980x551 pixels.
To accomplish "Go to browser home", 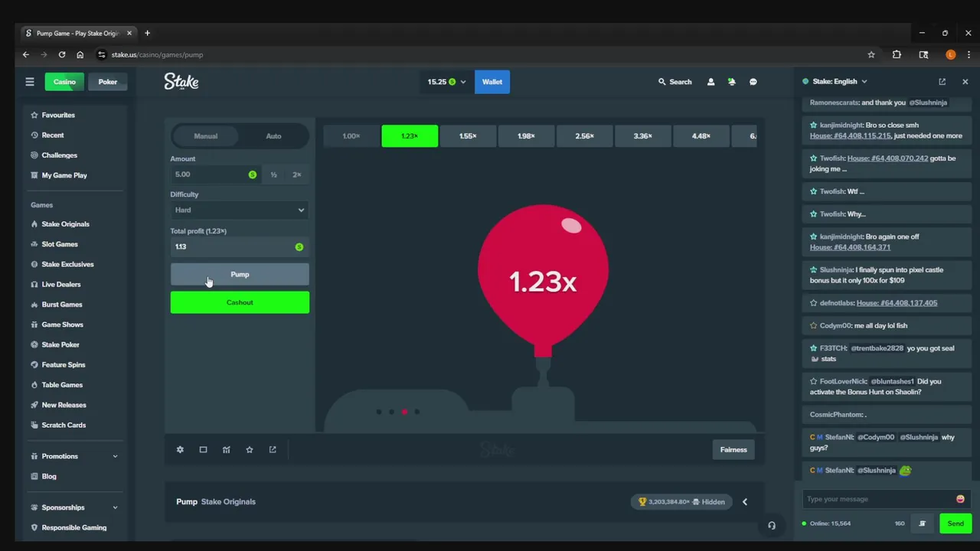I will point(80,55).
